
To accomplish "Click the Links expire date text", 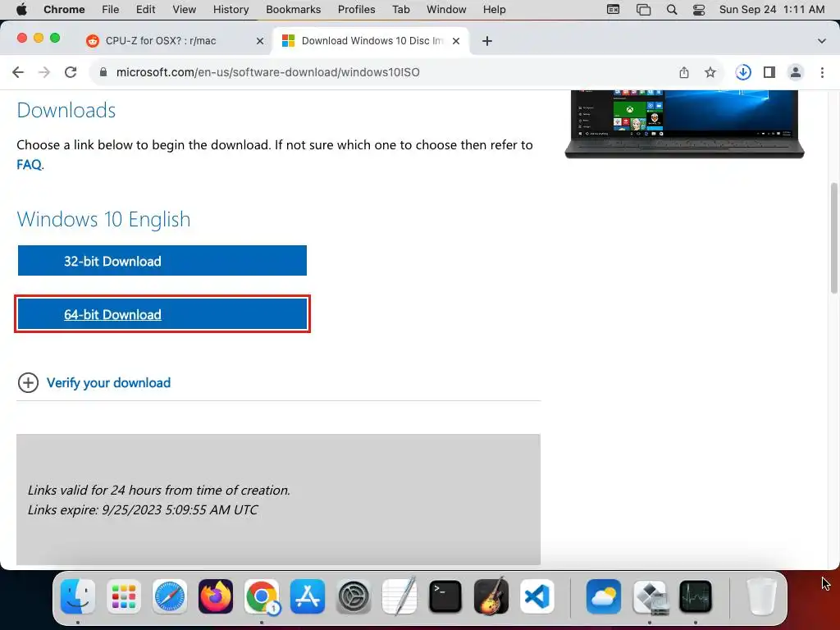I will (143, 509).
